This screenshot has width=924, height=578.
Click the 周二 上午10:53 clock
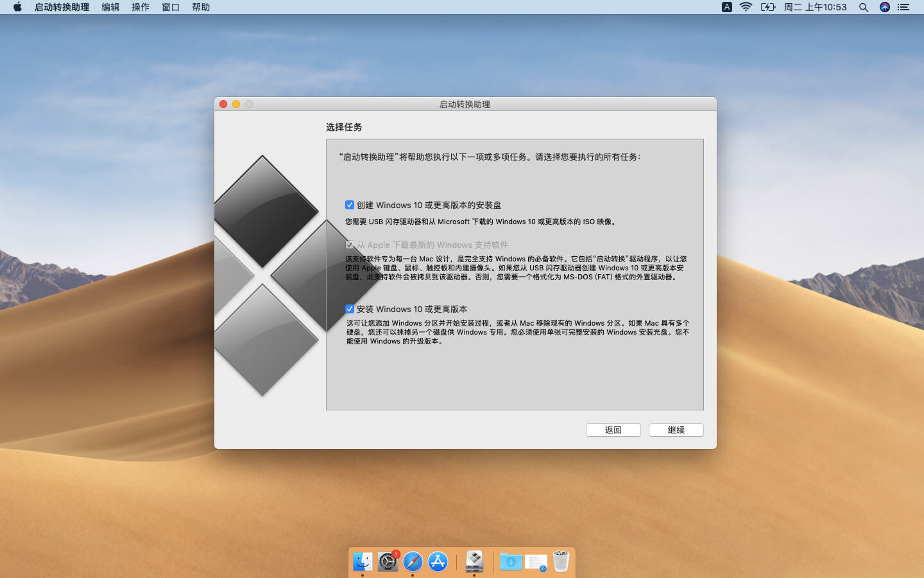(x=816, y=7)
